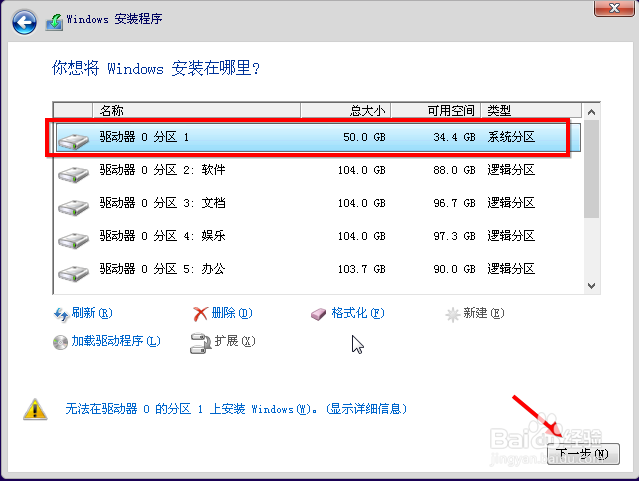This screenshot has width=639, height=481.
Task: Click the red X delete icon
Action: tap(200, 314)
